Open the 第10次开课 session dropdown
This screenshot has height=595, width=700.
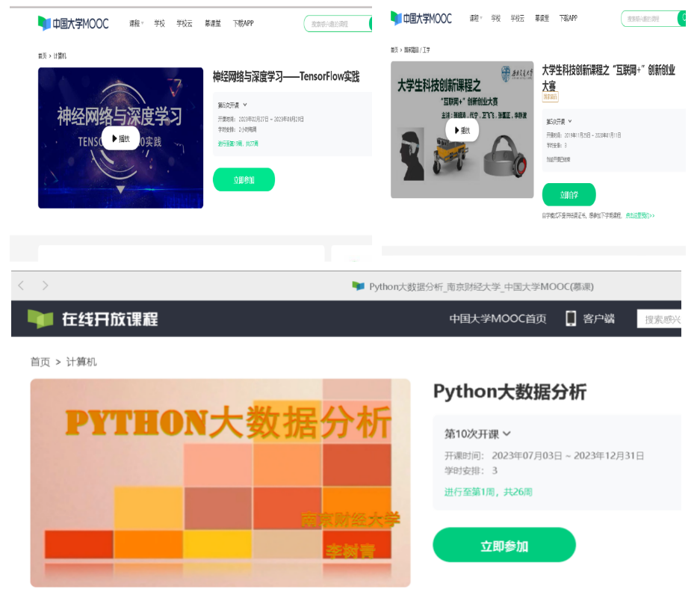pyautogui.click(x=477, y=434)
